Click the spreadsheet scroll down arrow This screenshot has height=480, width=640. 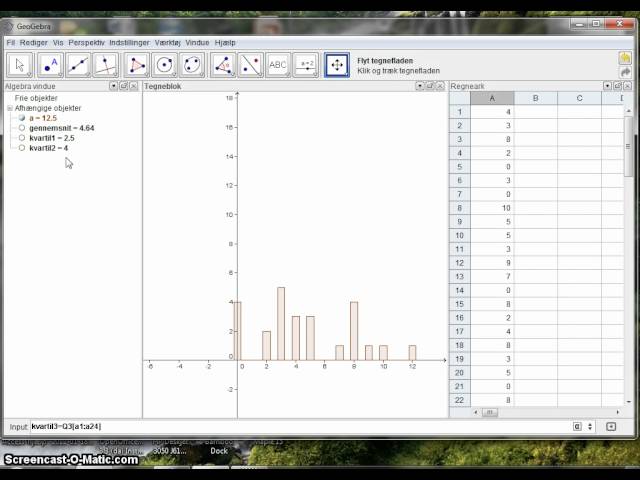(x=628, y=402)
